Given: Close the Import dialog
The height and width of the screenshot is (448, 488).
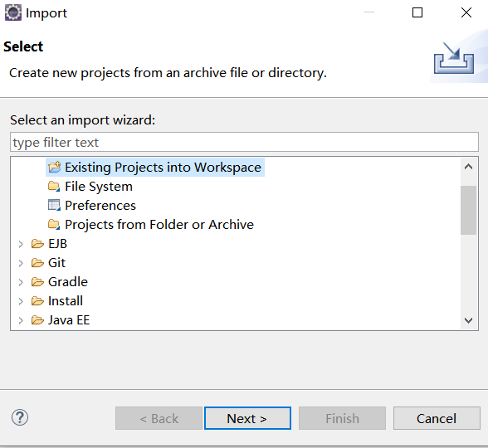Looking at the screenshot, I should point(466,12).
